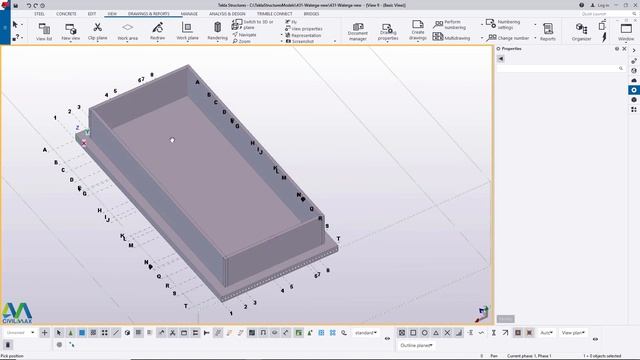
Task: Toggle the arrow select-all switch
Action: pyautogui.click(x=59, y=333)
